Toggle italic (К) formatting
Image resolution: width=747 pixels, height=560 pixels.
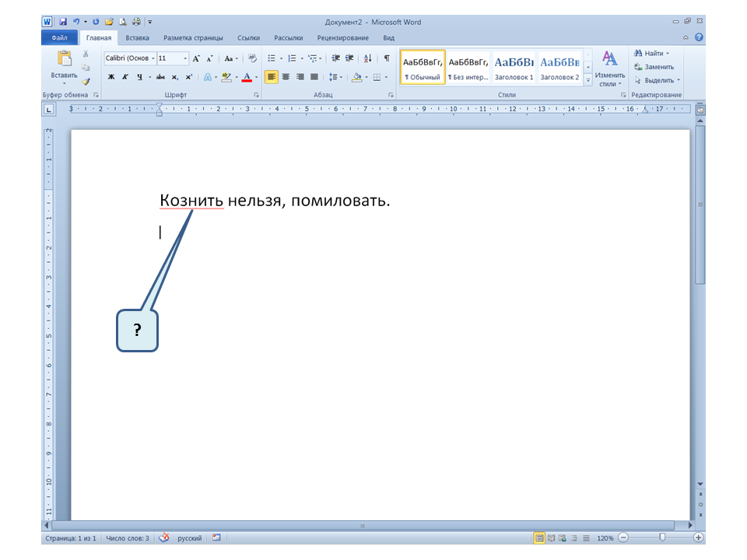[x=125, y=77]
